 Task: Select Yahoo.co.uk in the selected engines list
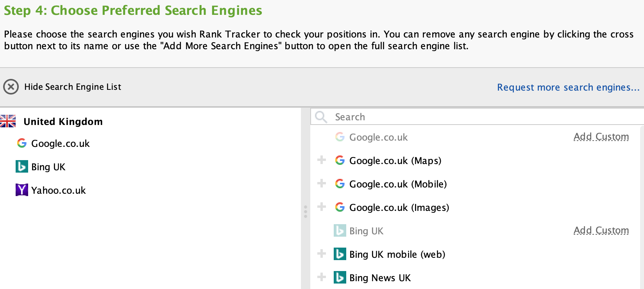pyautogui.click(x=59, y=190)
